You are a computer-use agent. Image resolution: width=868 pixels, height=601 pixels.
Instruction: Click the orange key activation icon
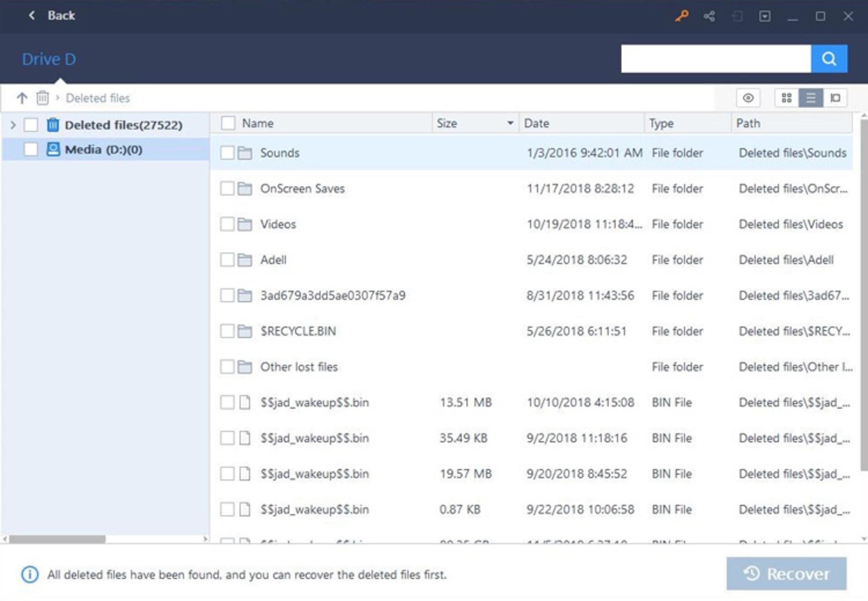click(681, 16)
